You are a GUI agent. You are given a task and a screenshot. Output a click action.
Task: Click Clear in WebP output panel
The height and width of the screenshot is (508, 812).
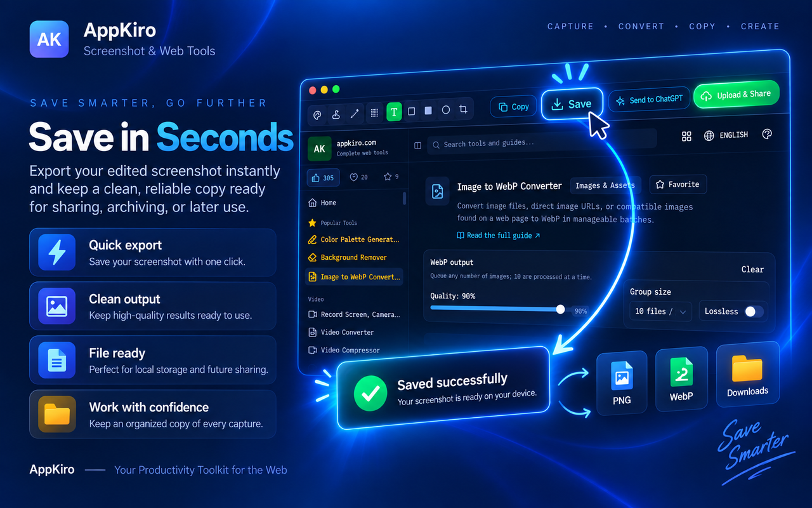click(x=752, y=269)
